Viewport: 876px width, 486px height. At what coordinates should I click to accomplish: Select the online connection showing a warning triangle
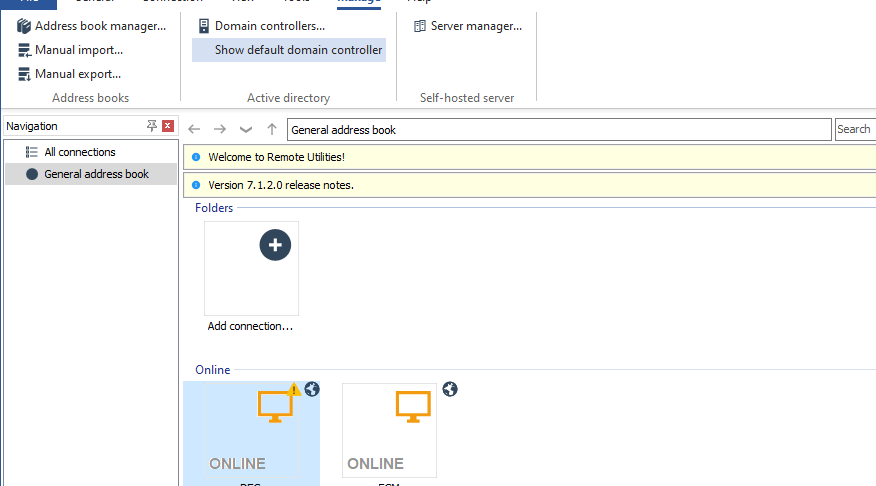tap(252, 432)
